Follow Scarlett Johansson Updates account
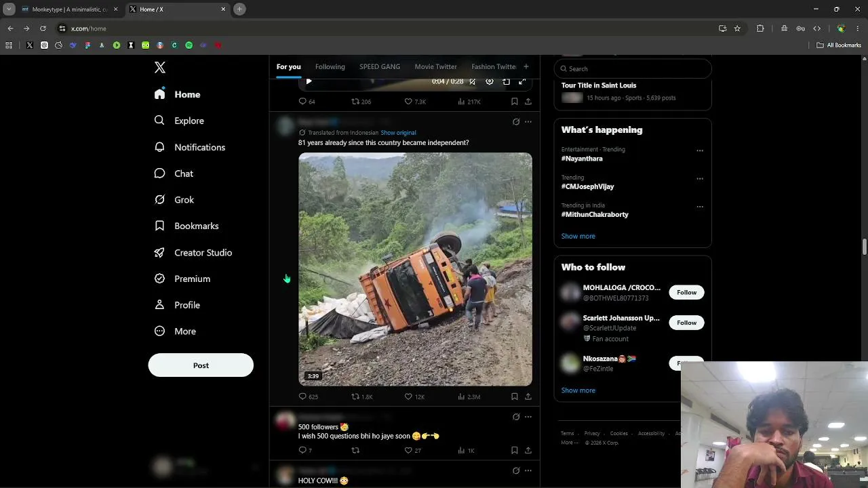The width and height of the screenshot is (868, 488). coord(686,323)
